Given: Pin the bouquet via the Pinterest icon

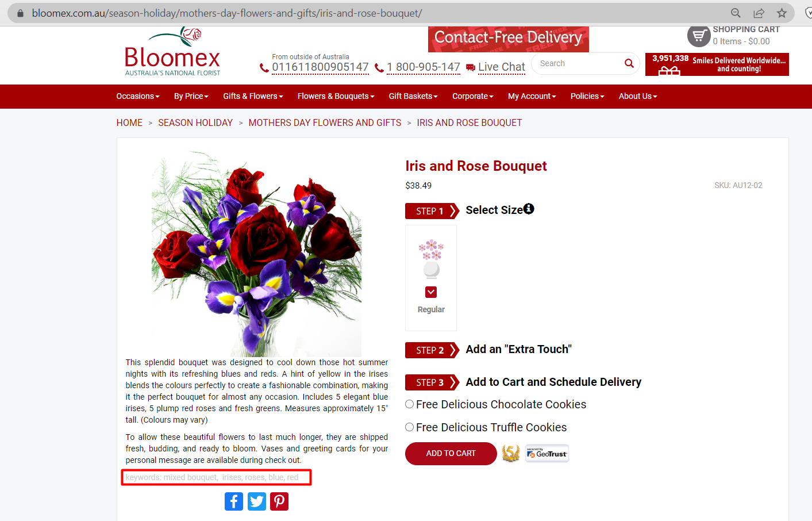Looking at the screenshot, I should coord(279,501).
